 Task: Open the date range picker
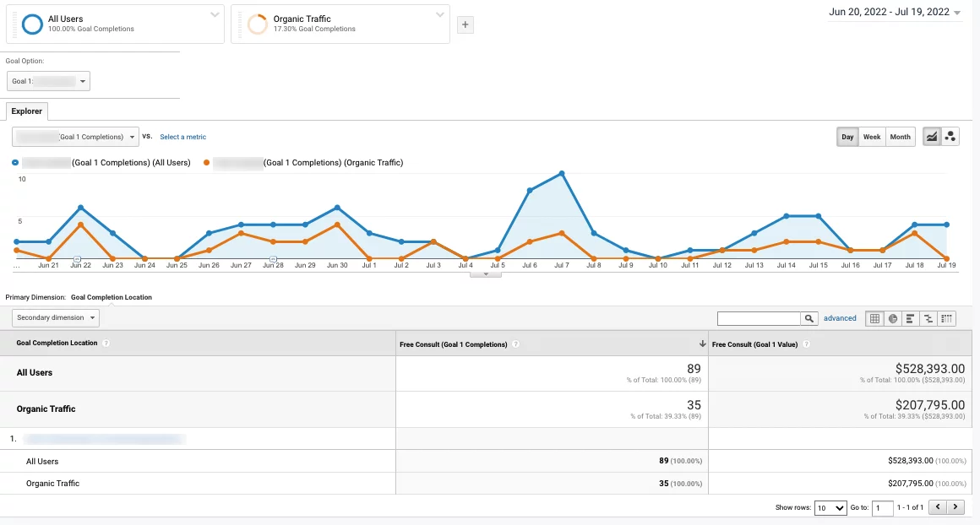895,13
